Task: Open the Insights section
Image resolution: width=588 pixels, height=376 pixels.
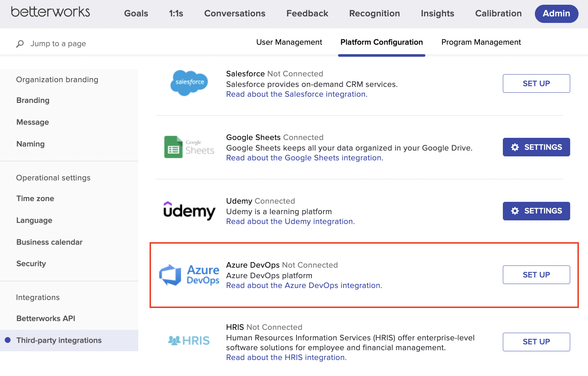Action: [437, 13]
